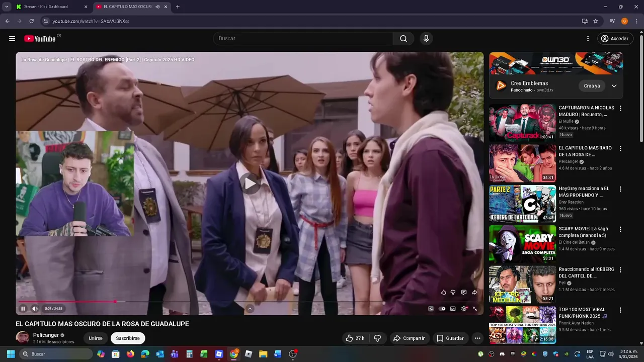The height and width of the screenshot is (362, 644).
Task: Open options for the TOP 100 MOST VIRAL video
Action: (x=620, y=310)
